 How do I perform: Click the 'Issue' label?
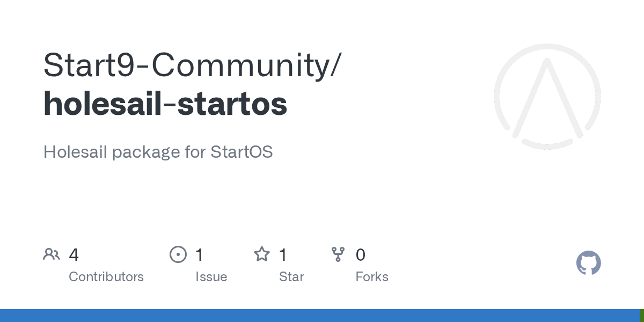(211, 277)
